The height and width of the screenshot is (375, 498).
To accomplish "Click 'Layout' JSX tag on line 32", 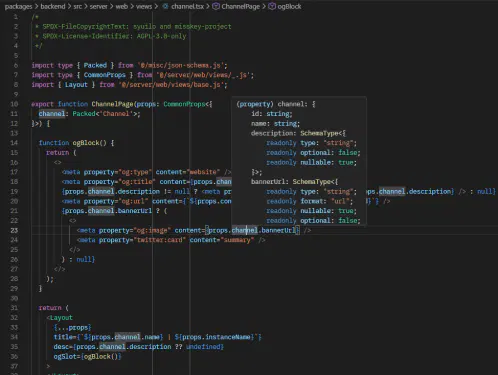I will click(x=61, y=318).
